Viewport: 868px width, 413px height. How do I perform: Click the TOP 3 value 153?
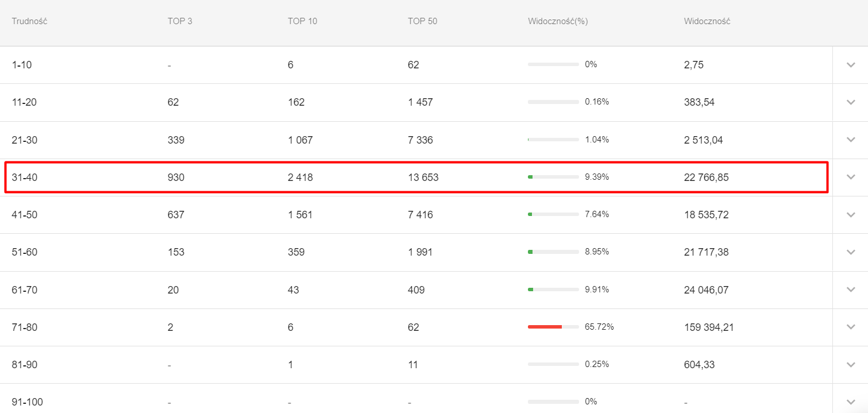[176, 252]
